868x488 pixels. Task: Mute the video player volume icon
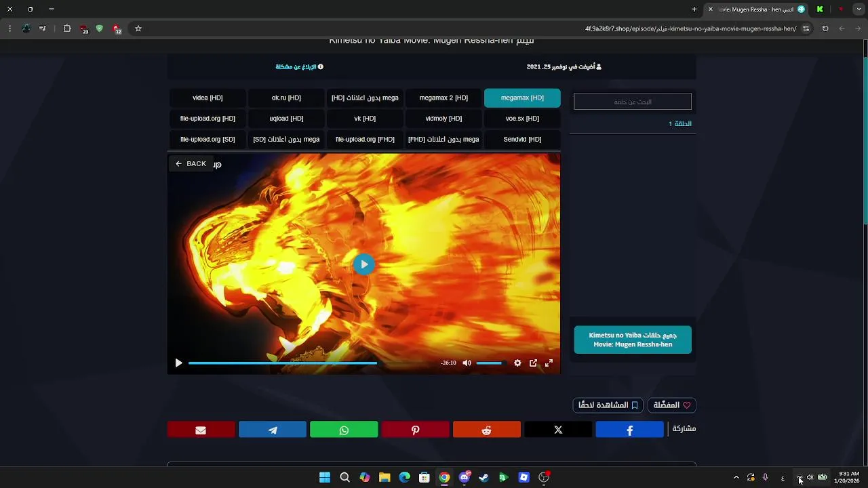tap(467, 363)
